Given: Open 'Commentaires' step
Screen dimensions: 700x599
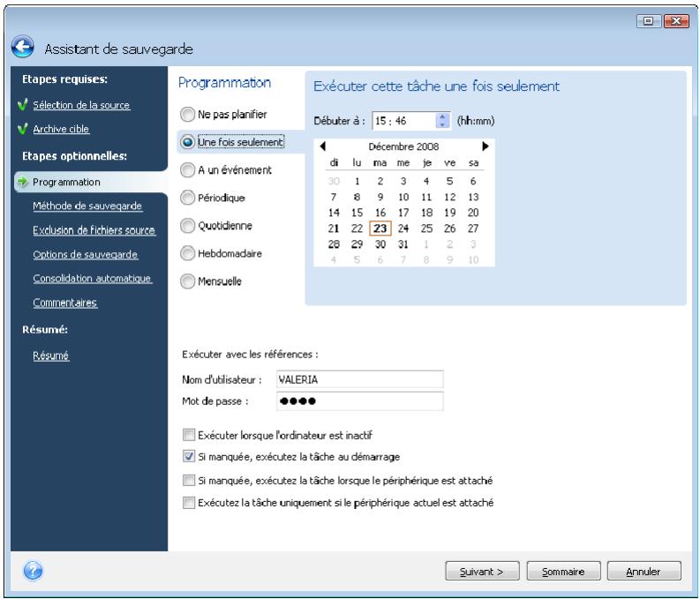Looking at the screenshot, I should pyautogui.click(x=65, y=303).
